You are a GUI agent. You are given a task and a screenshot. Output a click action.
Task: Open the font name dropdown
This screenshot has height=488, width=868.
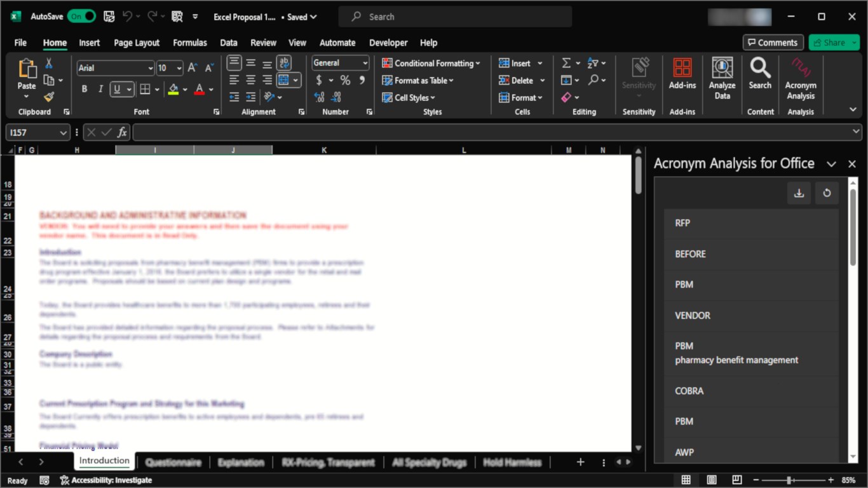click(x=150, y=68)
